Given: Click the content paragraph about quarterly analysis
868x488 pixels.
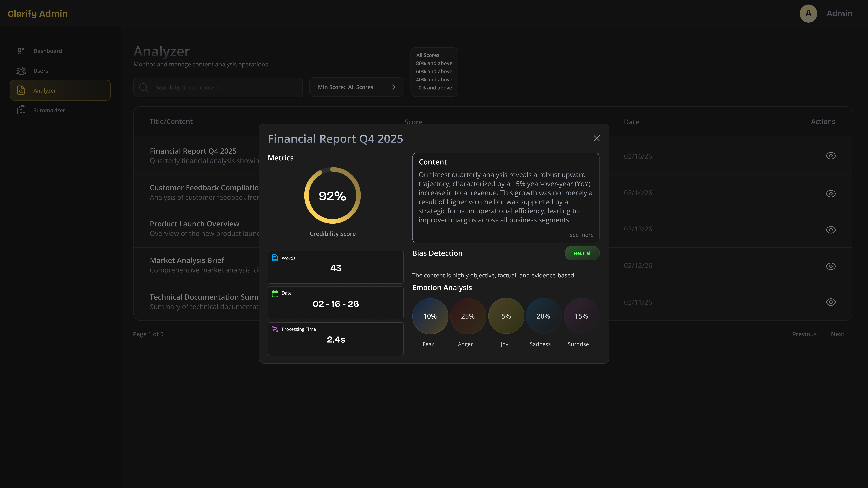Looking at the screenshot, I should 505,197.
